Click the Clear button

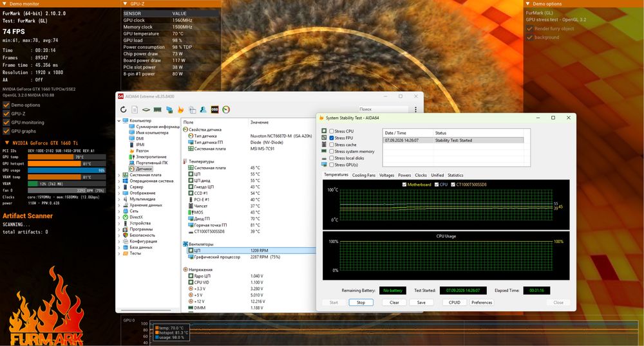click(x=394, y=302)
